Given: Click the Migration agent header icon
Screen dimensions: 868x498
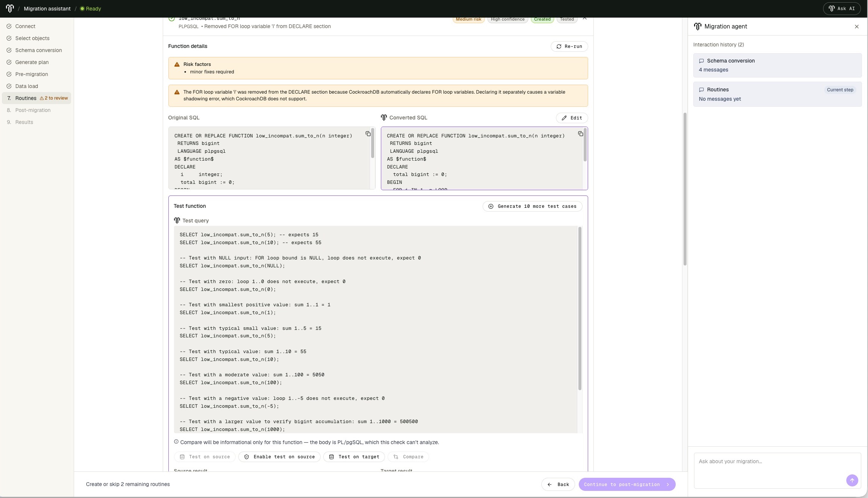Looking at the screenshot, I should [698, 27].
